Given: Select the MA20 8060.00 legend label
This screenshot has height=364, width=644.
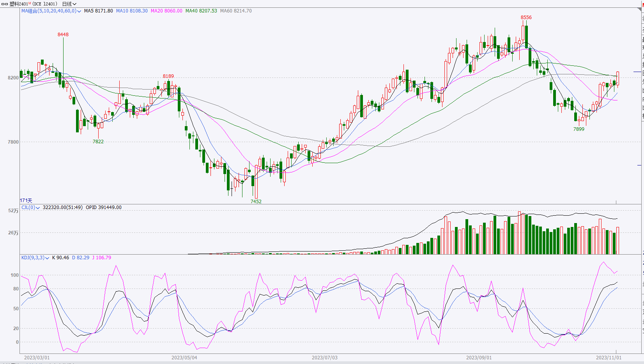Looking at the screenshot, I should point(166,11).
